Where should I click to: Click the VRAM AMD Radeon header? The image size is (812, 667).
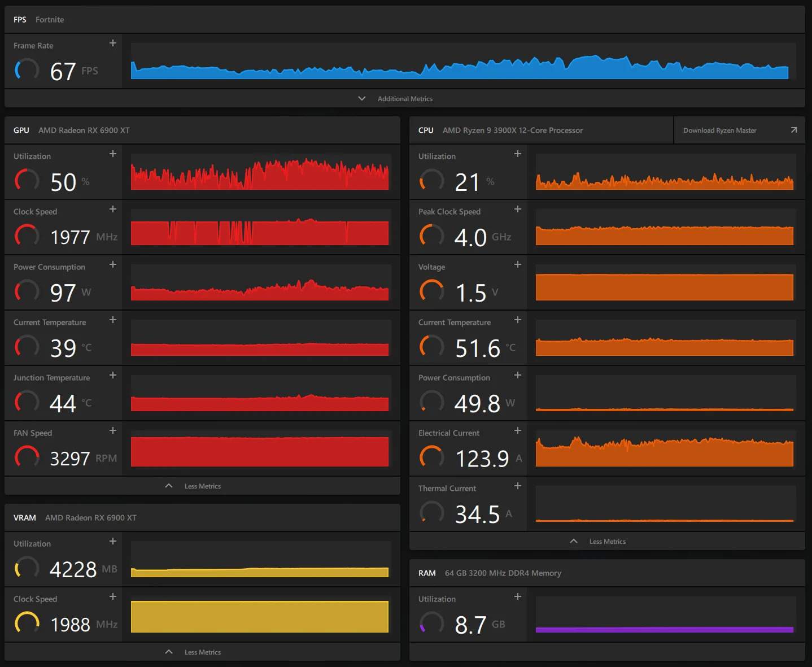[x=202, y=517]
